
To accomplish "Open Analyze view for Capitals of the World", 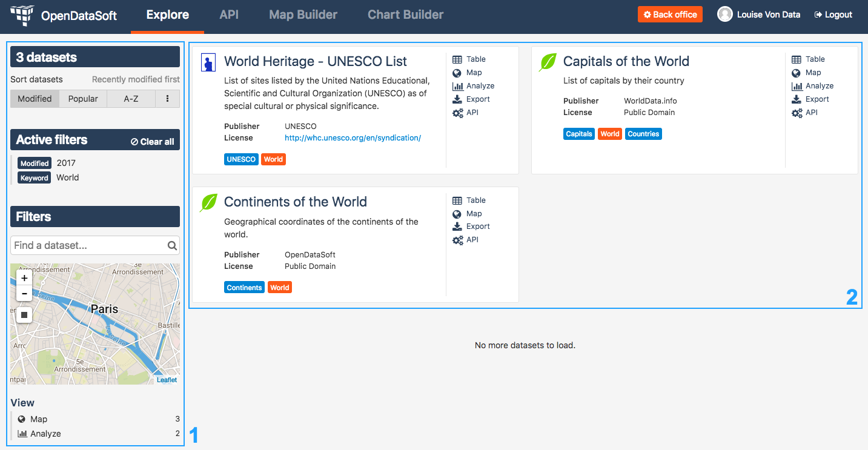I will coord(813,86).
